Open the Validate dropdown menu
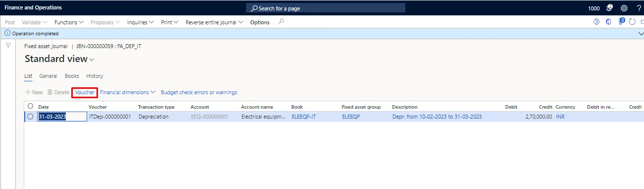644x189 pixels. point(35,22)
